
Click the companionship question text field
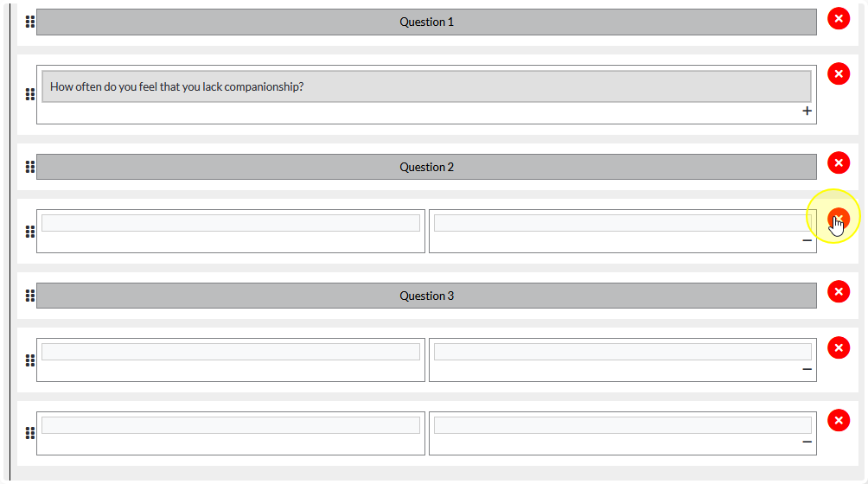tap(426, 86)
